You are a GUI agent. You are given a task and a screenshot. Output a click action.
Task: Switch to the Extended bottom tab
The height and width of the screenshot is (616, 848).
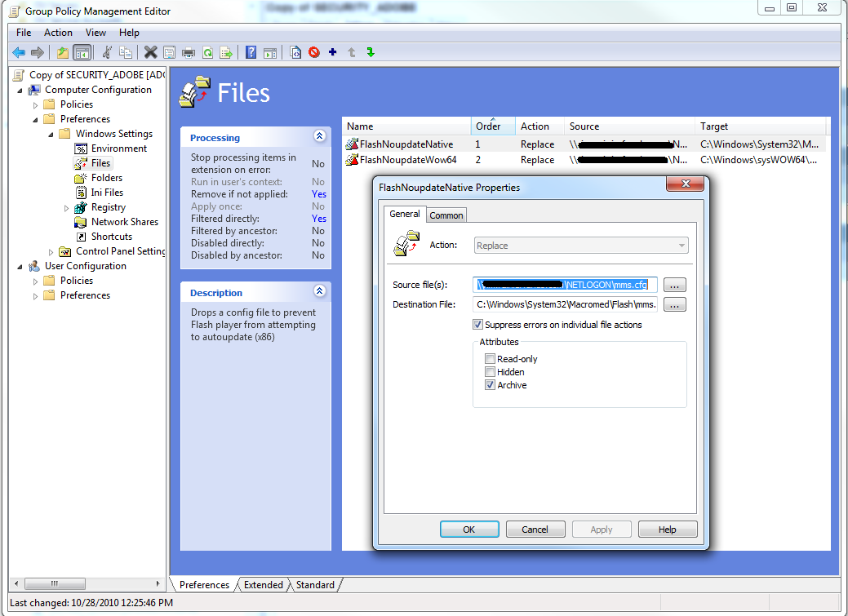[x=264, y=585]
